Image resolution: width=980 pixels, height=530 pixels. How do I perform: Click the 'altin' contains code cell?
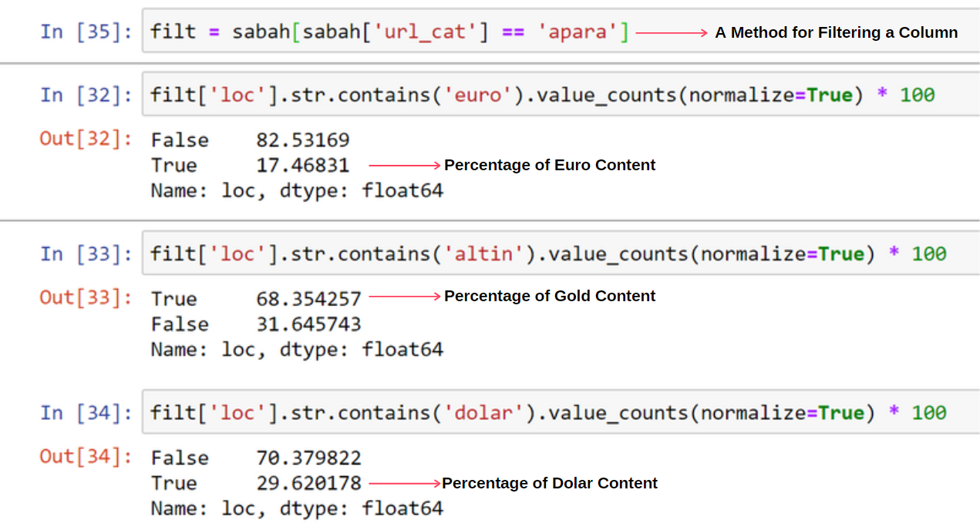click(x=547, y=254)
